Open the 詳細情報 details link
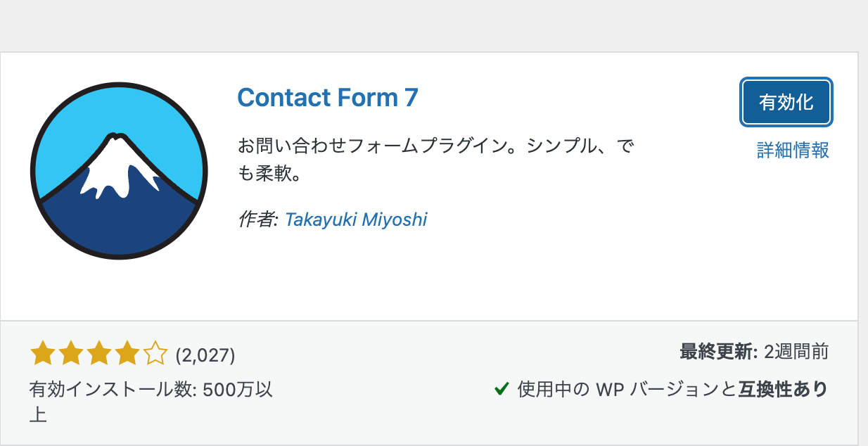The height and width of the screenshot is (446, 868). coord(793,150)
